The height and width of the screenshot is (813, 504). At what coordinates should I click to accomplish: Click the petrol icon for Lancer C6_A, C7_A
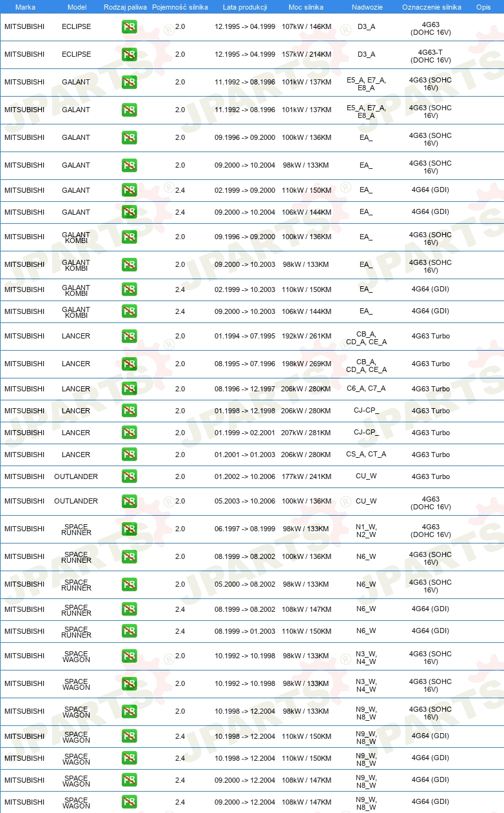click(129, 389)
